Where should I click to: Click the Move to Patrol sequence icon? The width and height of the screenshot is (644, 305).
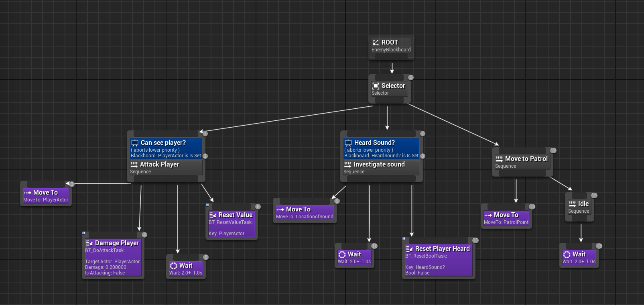(499, 159)
